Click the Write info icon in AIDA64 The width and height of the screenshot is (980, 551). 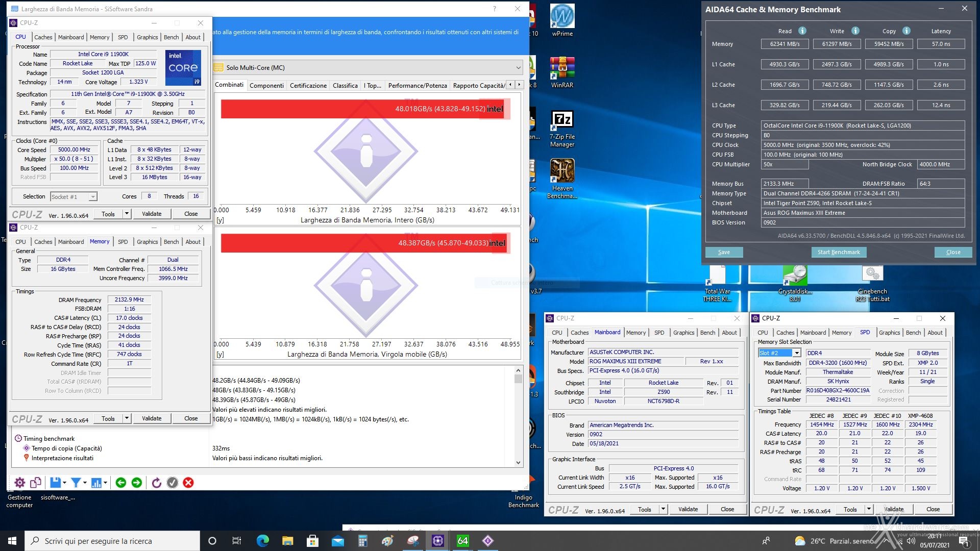[855, 31]
